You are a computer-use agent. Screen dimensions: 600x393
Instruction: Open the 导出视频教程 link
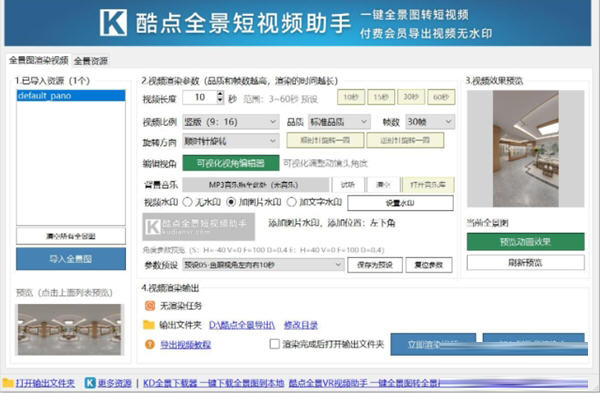tap(186, 345)
